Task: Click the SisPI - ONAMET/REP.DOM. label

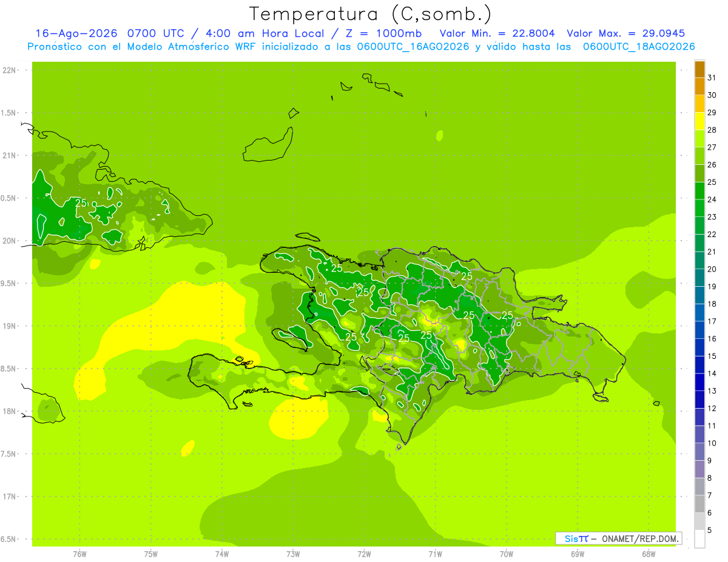Action: click(618, 538)
